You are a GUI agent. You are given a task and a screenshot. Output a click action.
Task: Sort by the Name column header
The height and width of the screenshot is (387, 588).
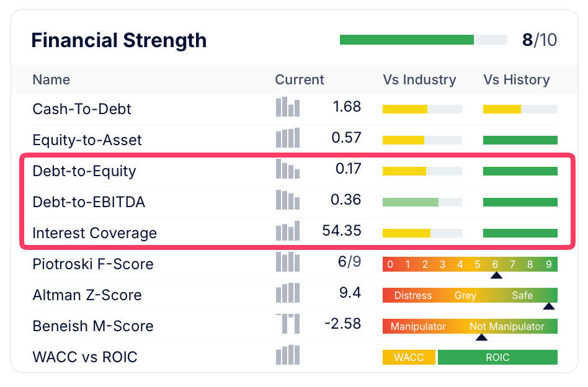(51, 80)
